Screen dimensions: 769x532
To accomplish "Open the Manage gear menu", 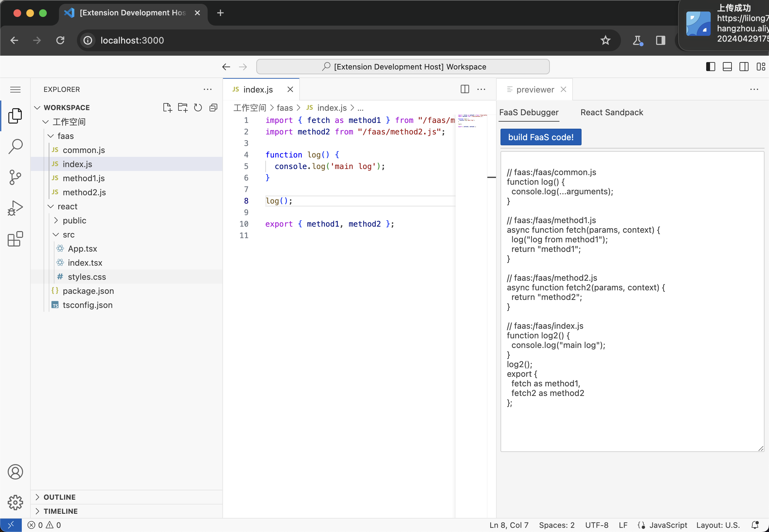I will (15, 502).
